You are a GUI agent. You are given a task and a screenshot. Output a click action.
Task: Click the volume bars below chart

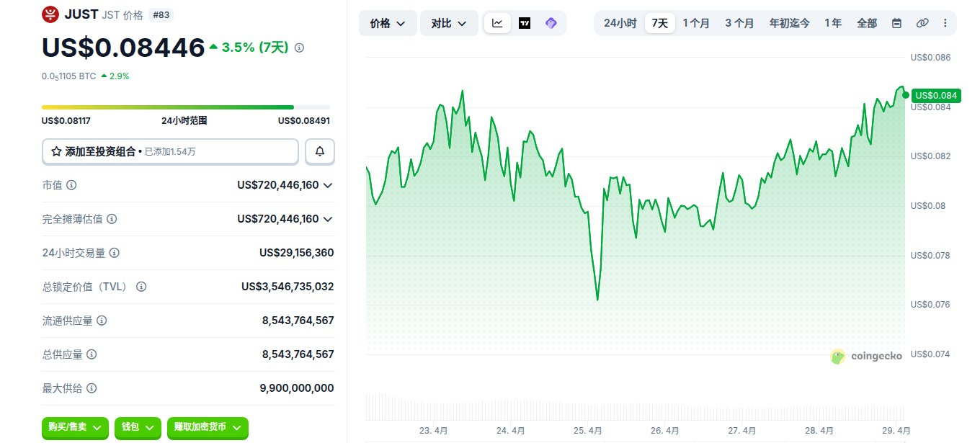tap(634, 407)
